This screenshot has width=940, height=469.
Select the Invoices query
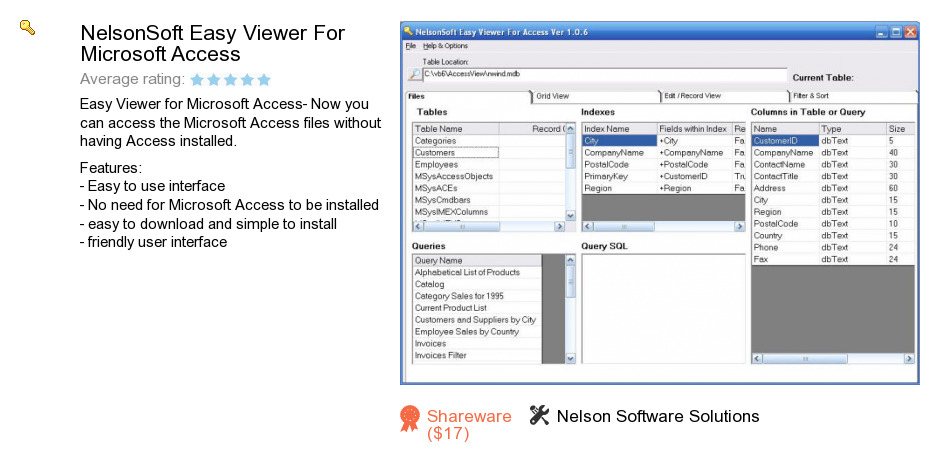pyautogui.click(x=477, y=344)
